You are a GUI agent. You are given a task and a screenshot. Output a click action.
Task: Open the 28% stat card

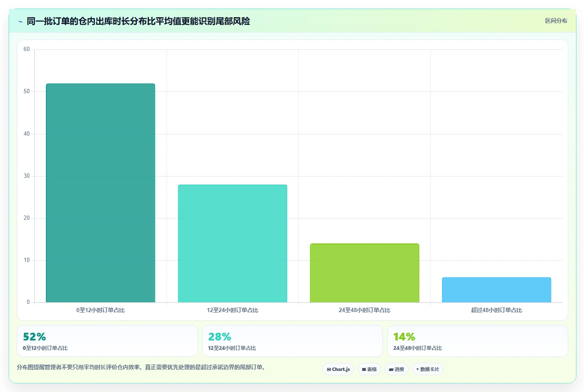[x=292, y=341]
